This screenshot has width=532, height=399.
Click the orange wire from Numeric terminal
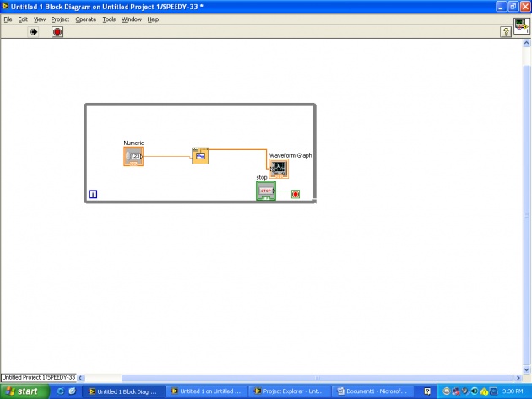(166, 156)
